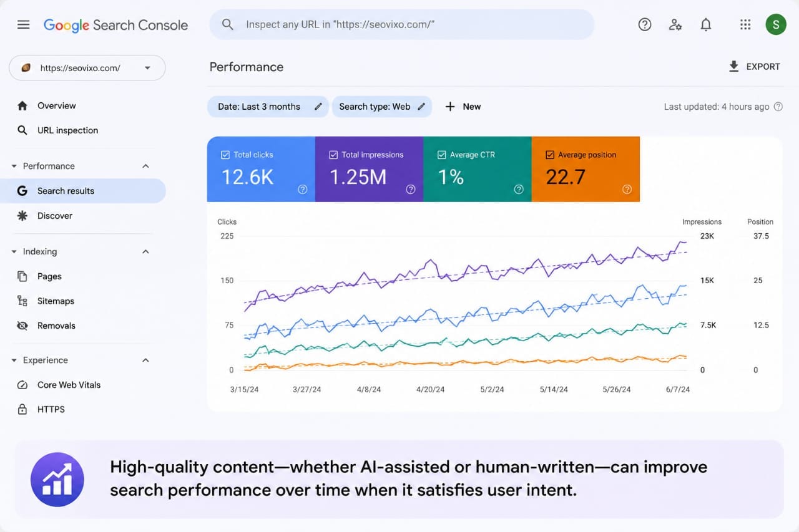The image size is (799, 532).
Task: Click the pencil on Date filter
Action: click(x=318, y=107)
